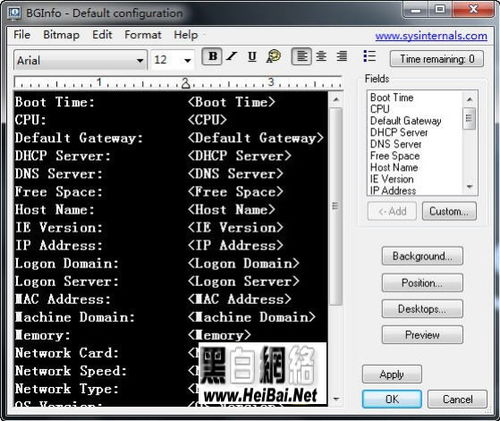
Task: Expand the Arial font name dropdown
Action: tap(140, 61)
